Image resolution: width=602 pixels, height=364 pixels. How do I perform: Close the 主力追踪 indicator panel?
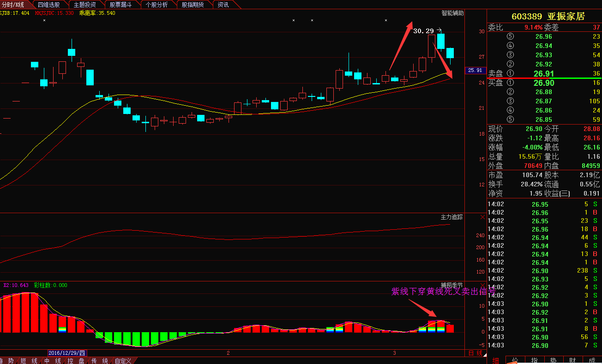[x=483, y=217]
